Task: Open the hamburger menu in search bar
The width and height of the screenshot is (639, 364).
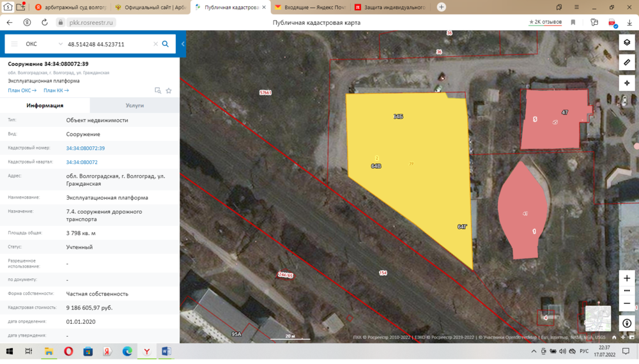Action: tap(14, 44)
